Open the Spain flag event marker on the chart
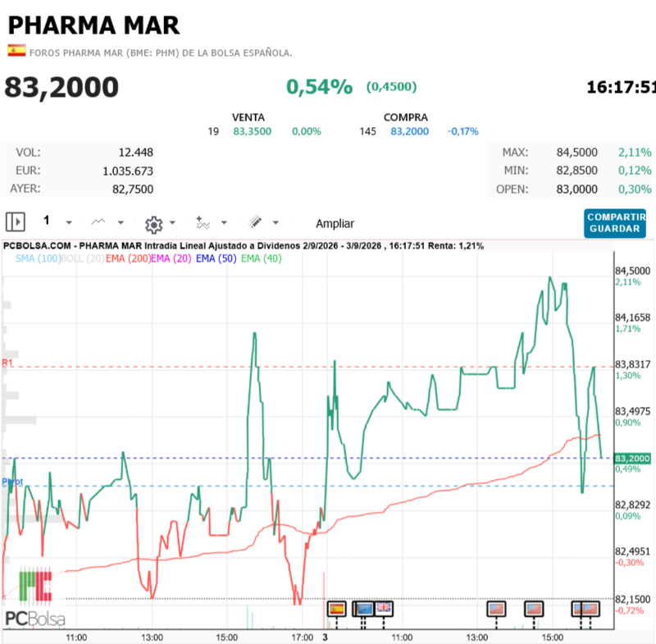Screen dimensions: 656x644 coord(337,610)
